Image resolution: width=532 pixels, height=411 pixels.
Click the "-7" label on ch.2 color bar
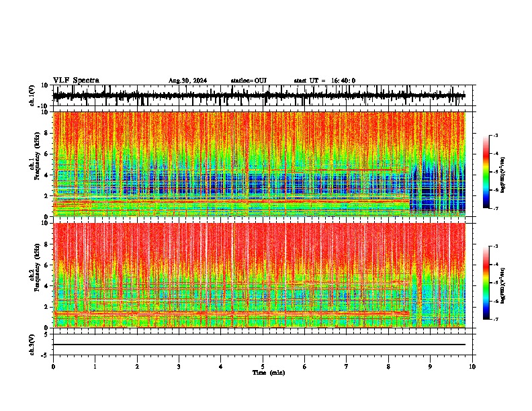[495, 319]
